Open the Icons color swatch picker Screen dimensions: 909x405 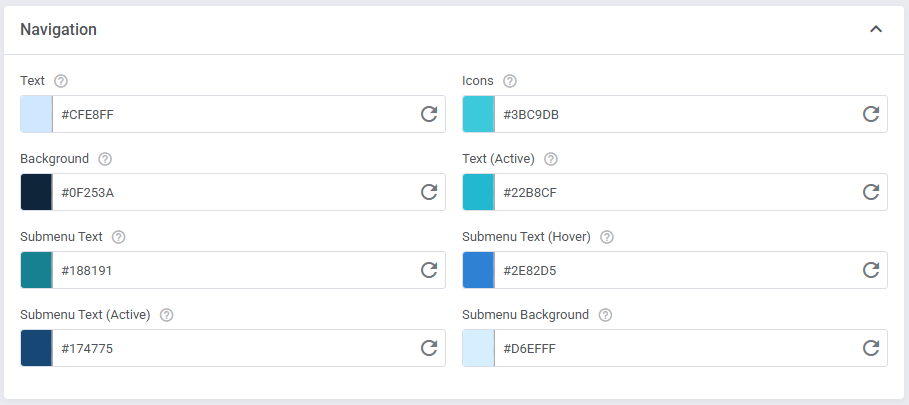coord(479,114)
